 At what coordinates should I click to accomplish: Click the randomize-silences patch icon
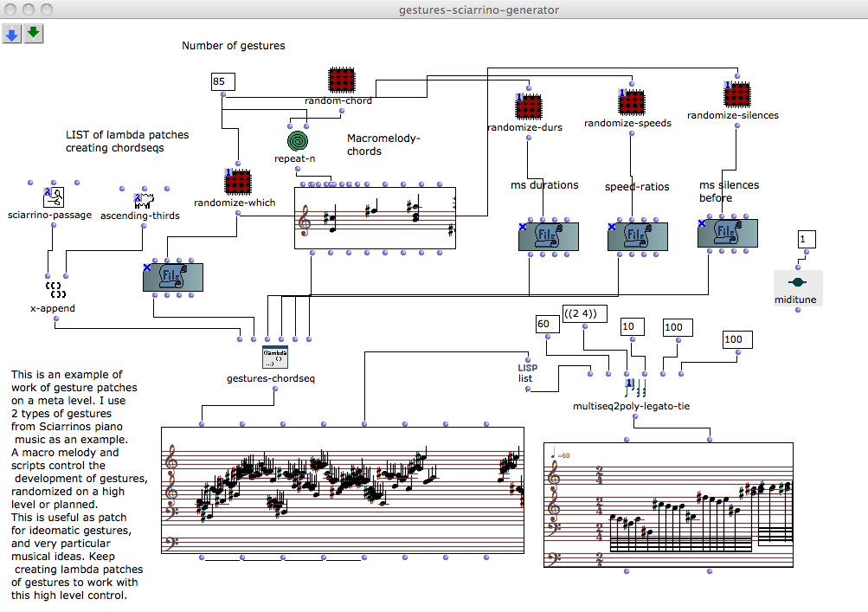coord(736,94)
